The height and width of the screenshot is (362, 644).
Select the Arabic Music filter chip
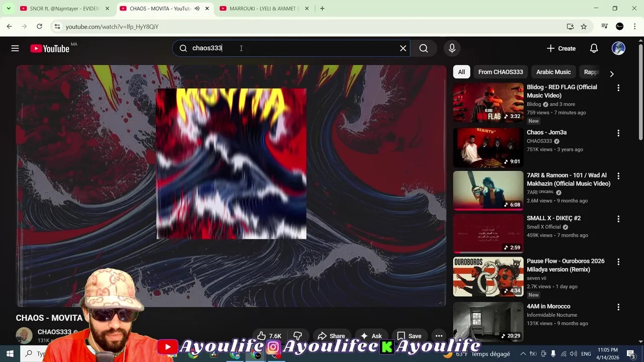click(x=553, y=72)
